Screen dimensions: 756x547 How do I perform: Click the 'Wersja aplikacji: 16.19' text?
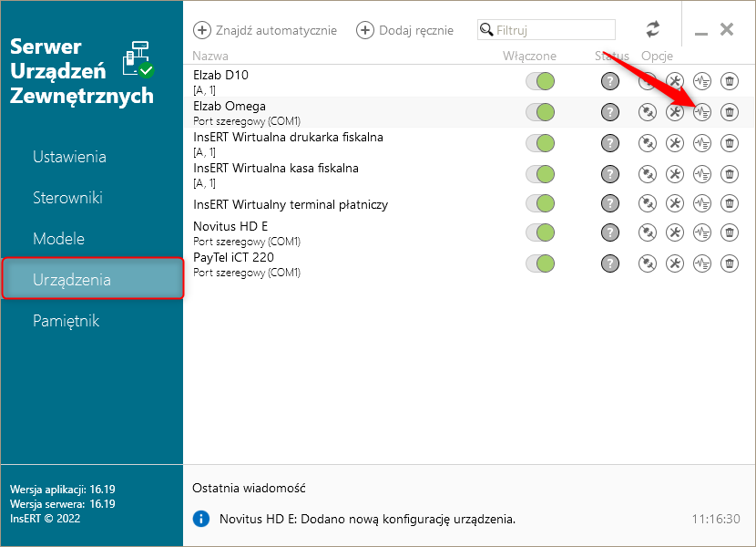[x=63, y=490]
